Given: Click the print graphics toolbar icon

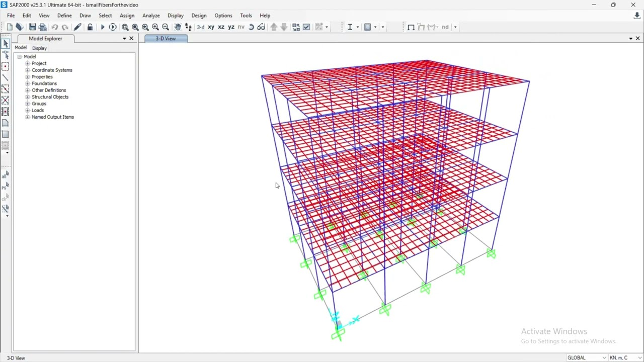Looking at the screenshot, I should coord(43,27).
